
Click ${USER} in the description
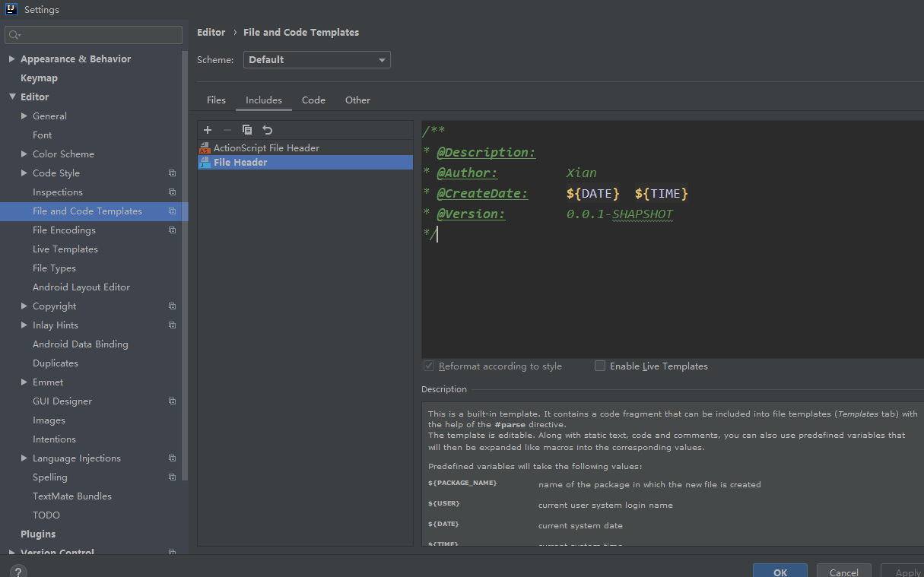click(444, 504)
